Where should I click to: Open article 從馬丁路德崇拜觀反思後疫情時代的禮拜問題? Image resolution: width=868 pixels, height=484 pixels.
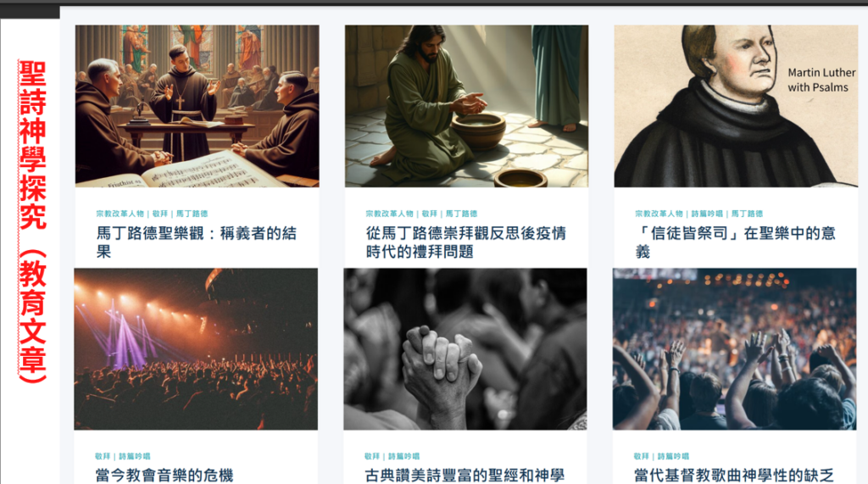(x=465, y=242)
